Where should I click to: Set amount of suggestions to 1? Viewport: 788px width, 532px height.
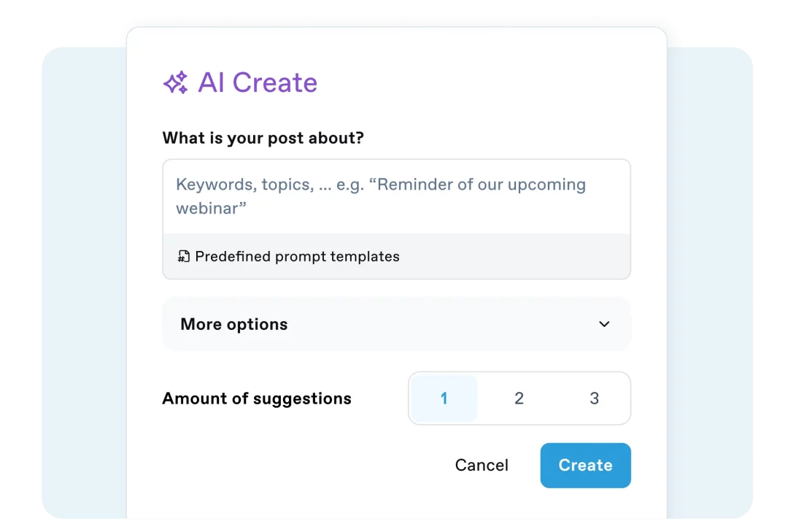tap(444, 398)
